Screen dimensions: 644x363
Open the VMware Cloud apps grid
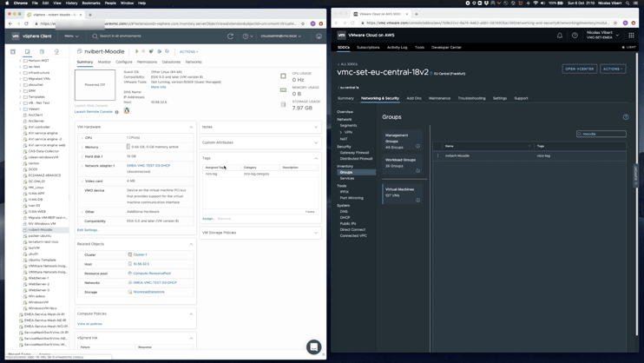click(x=631, y=36)
